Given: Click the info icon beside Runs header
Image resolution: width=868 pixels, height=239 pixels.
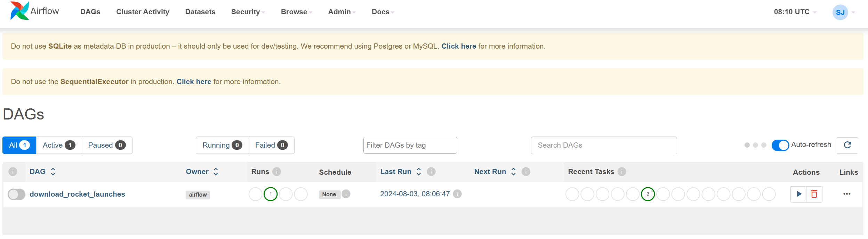Looking at the screenshot, I should [x=277, y=172].
